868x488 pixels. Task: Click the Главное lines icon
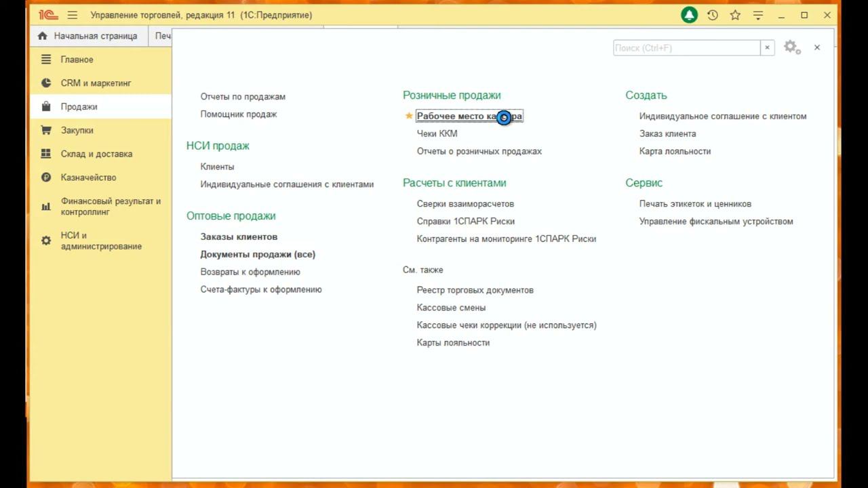point(46,60)
